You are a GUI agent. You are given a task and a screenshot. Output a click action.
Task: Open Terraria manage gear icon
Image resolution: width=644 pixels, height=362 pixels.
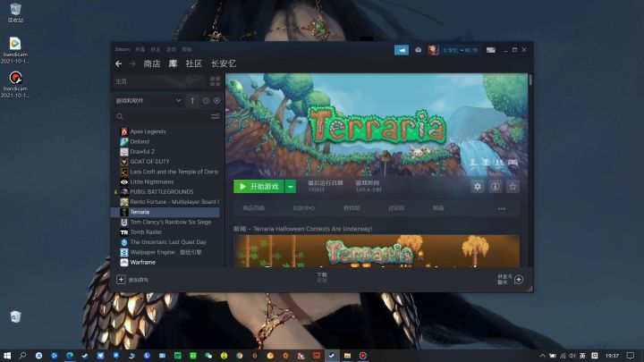point(478,187)
